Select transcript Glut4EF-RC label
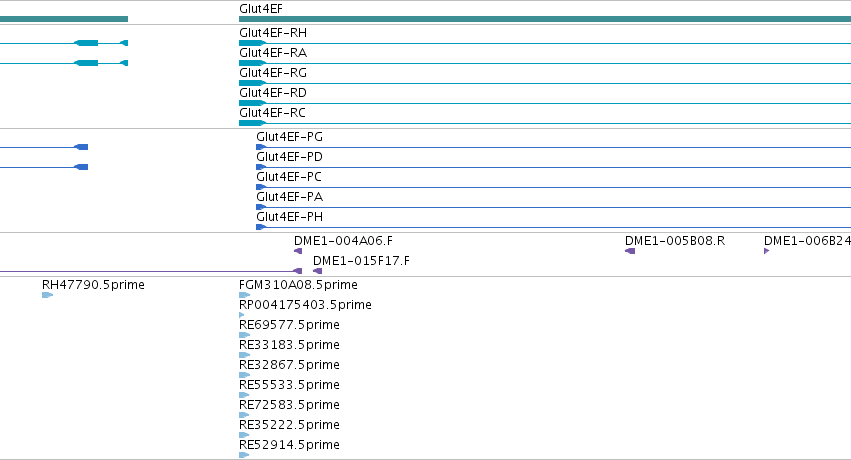Image resolution: width=851 pixels, height=460 pixels. click(x=272, y=113)
